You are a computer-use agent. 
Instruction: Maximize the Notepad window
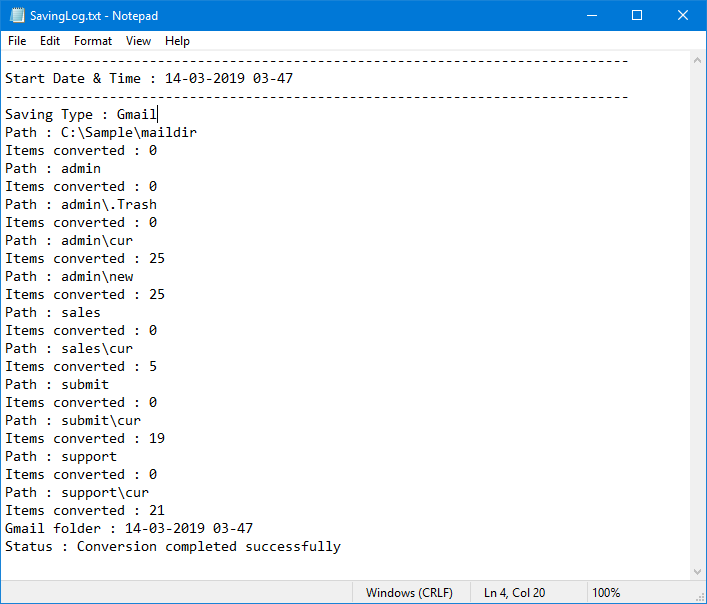tap(637, 15)
